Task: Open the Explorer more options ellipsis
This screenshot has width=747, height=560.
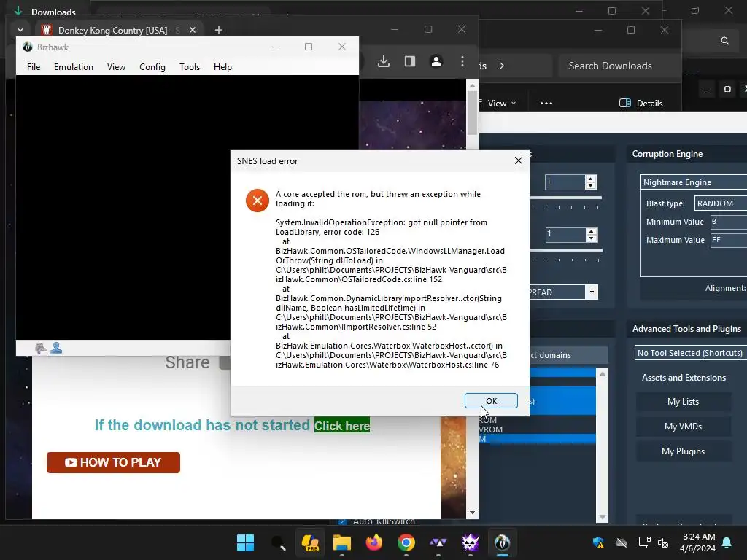Action: 546,104
